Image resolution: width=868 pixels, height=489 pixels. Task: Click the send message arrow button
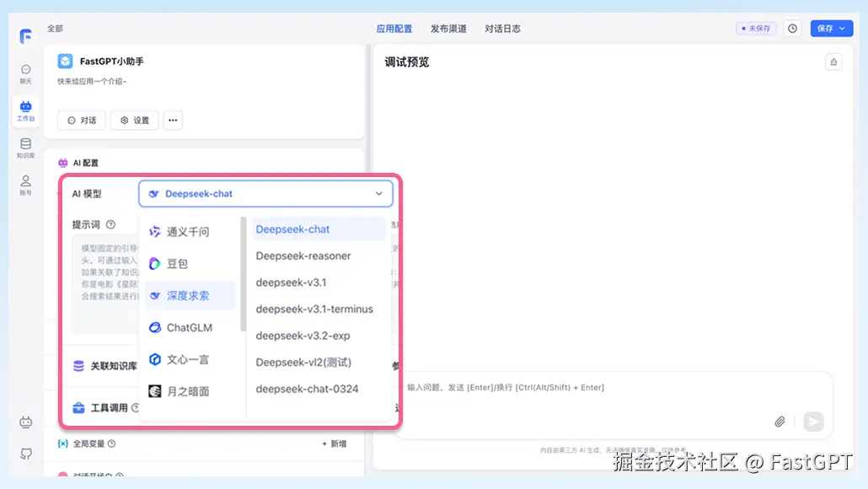tap(813, 422)
